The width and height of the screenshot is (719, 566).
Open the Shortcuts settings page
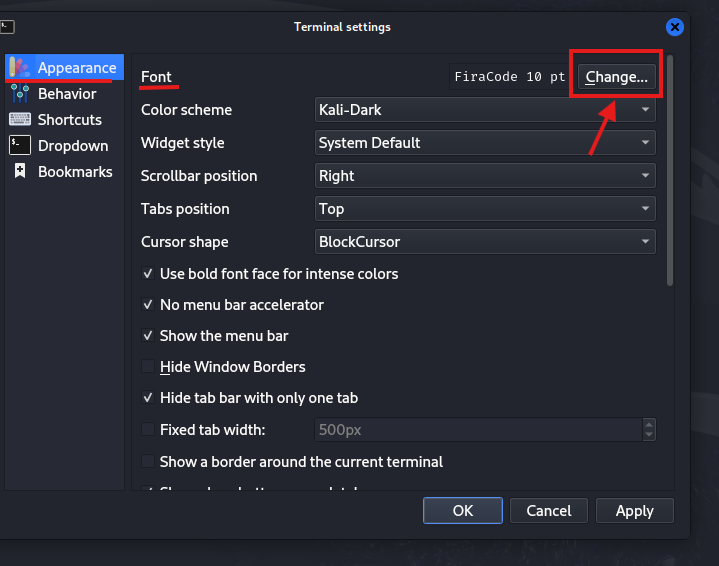(70, 120)
